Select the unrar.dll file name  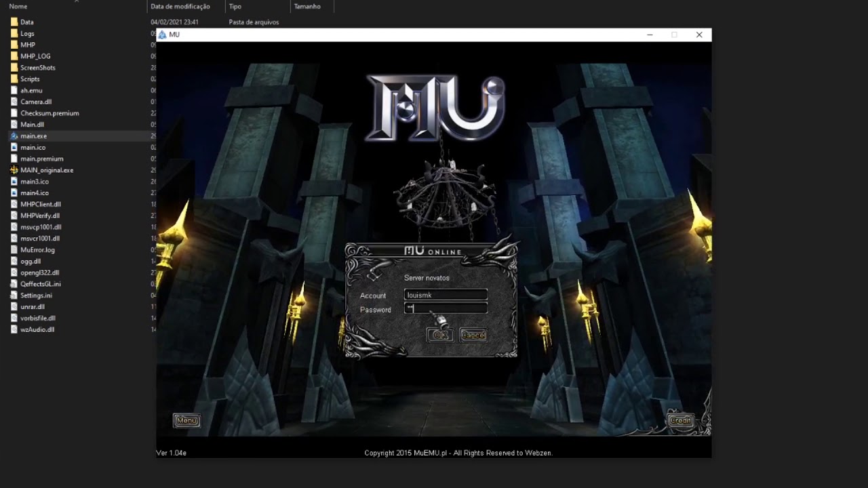(x=33, y=307)
